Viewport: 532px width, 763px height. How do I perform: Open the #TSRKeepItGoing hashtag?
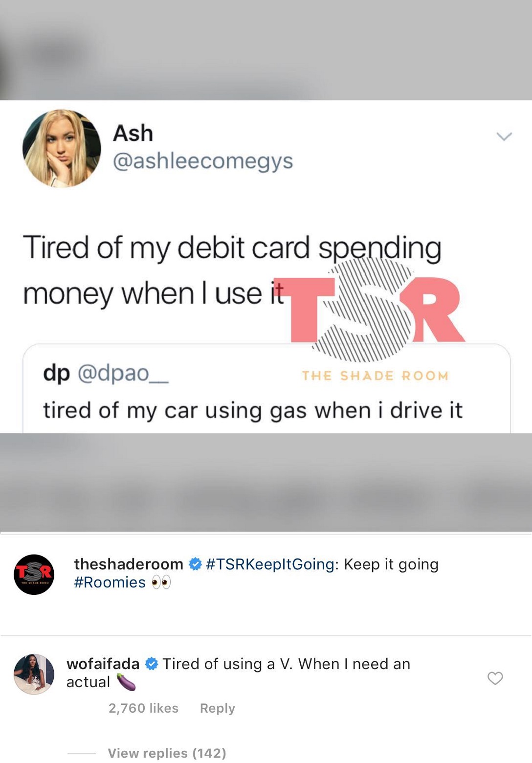[270, 564]
